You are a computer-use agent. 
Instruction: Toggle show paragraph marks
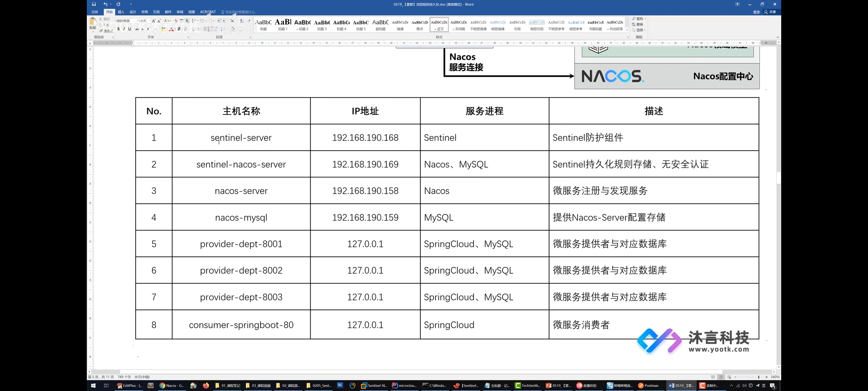click(x=249, y=21)
